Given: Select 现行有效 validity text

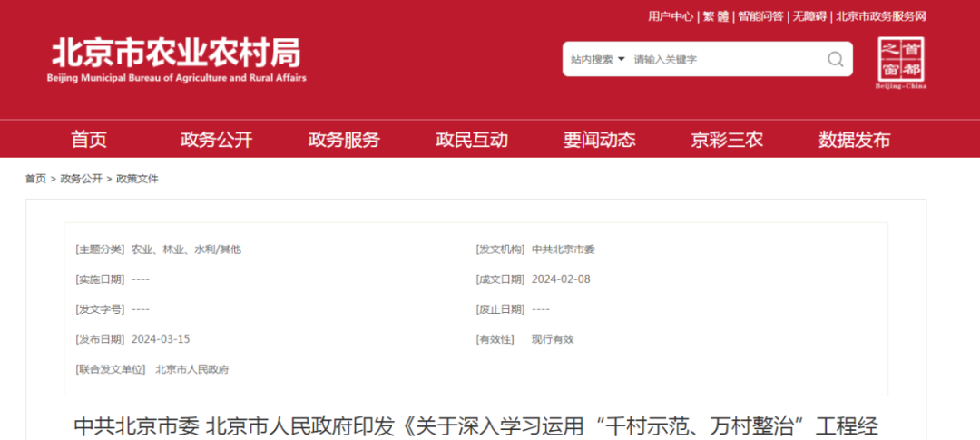Looking at the screenshot, I should 553,339.
